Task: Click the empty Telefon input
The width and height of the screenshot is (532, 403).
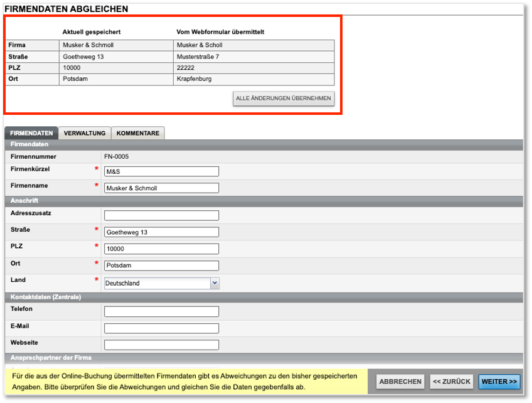Action: pos(161,311)
